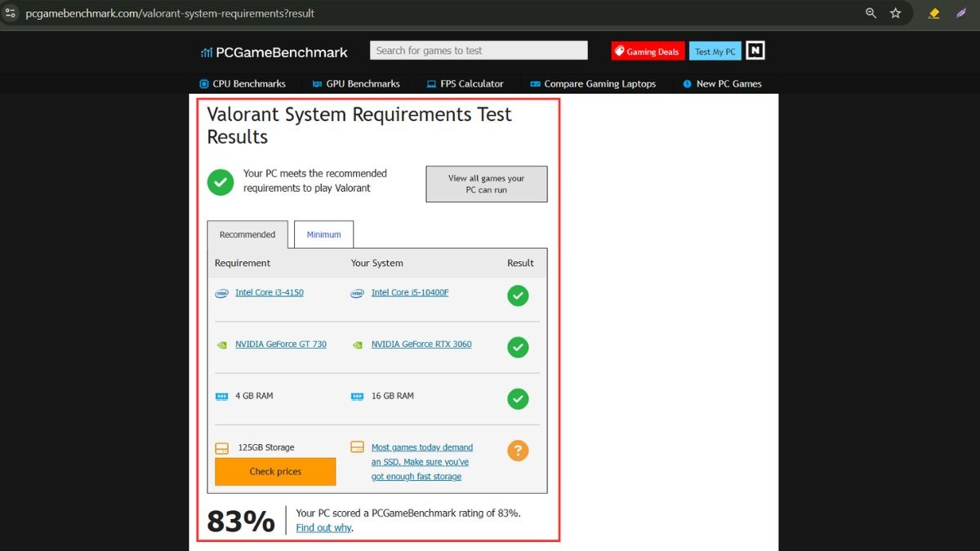Open the site information icon in address bar

(11, 13)
